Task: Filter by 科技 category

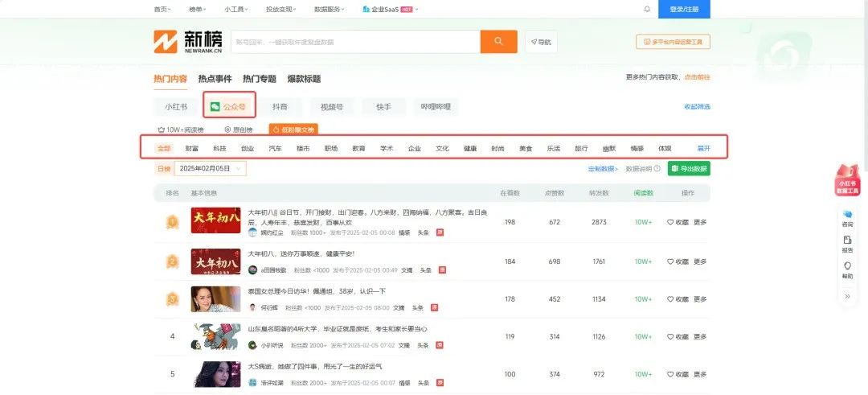Action: pyautogui.click(x=219, y=149)
